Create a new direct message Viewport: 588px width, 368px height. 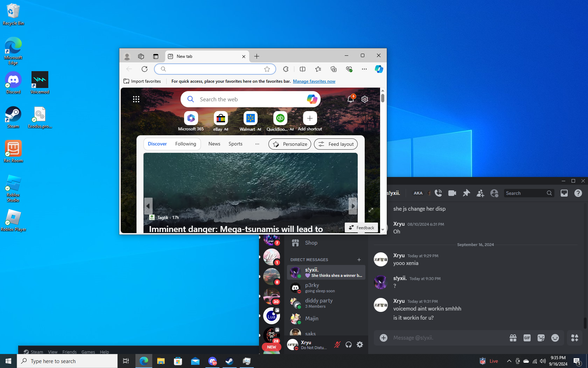pyautogui.click(x=359, y=260)
